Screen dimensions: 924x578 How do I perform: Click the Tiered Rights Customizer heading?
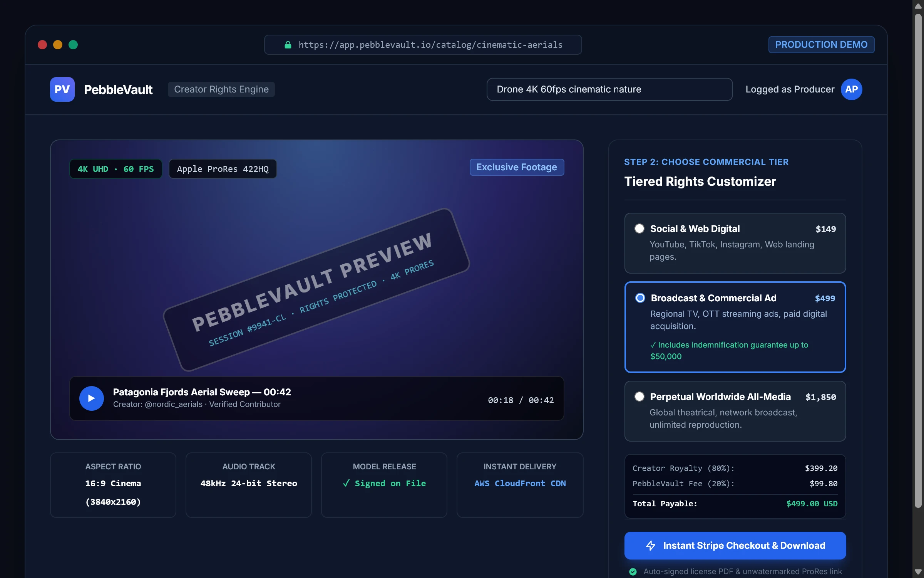700,181
